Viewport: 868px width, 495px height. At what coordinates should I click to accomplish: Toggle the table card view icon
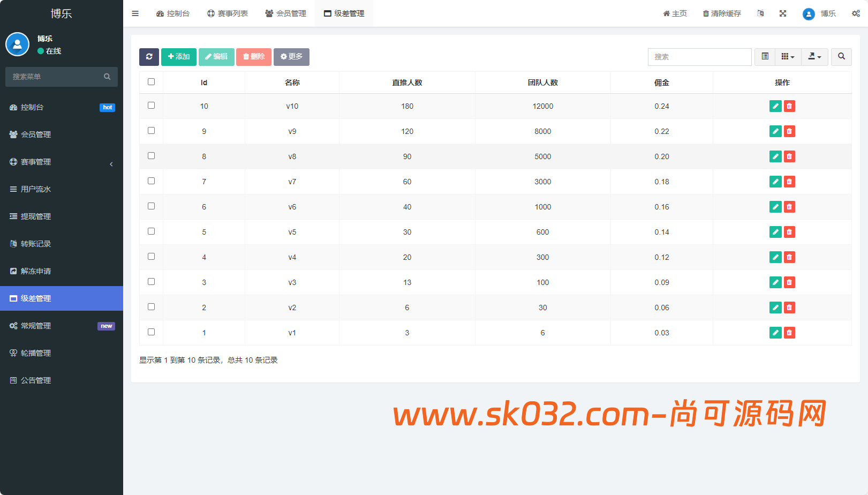pos(765,57)
